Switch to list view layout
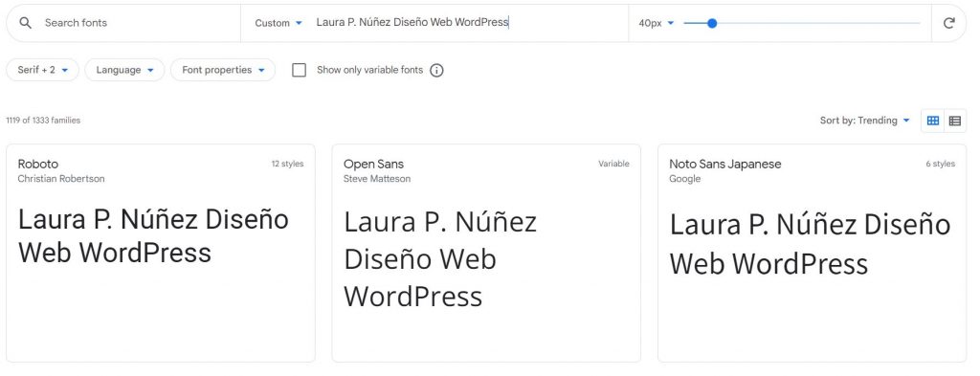This screenshot has width=980, height=376. point(954,121)
